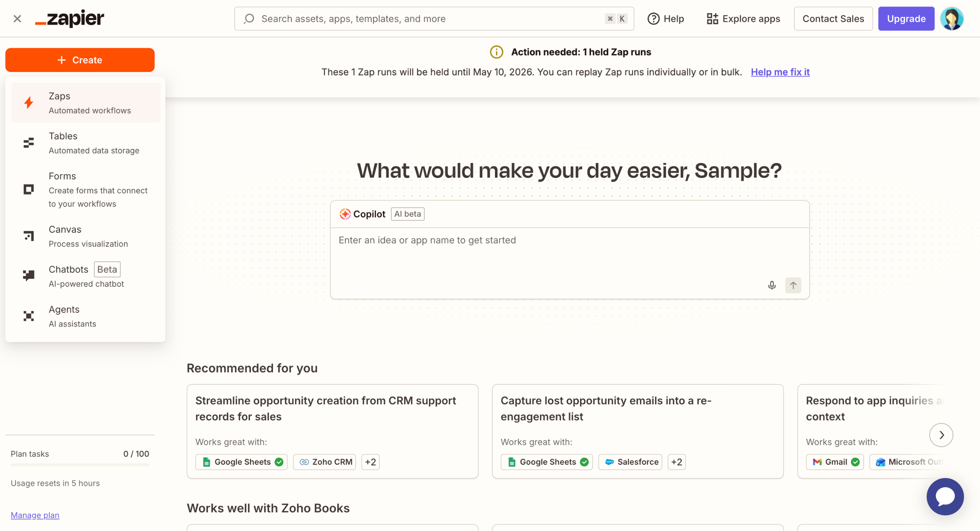Image resolution: width=980 pixels, height=531 pixels.
Task: Open the chat support bubble
Action: click(x=945, y=497)
